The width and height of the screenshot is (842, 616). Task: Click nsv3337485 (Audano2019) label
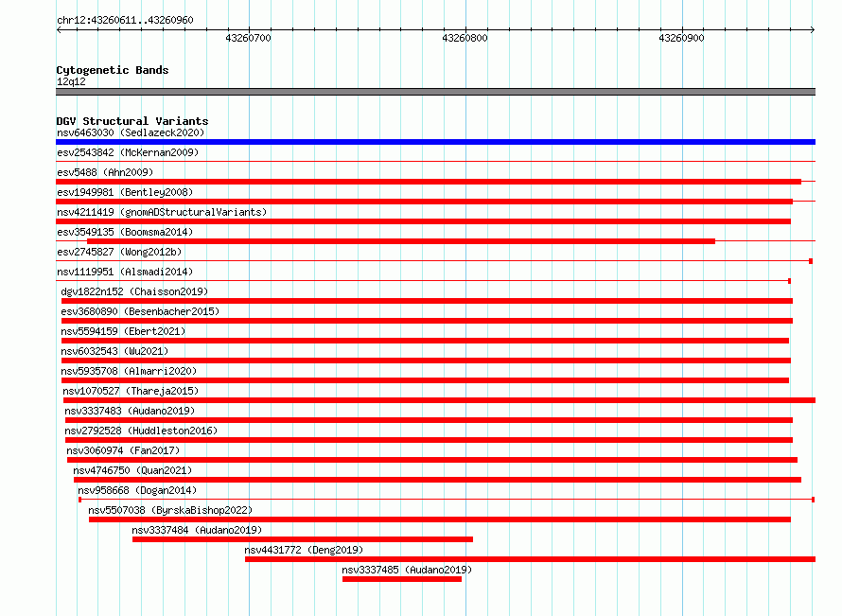(407, 570)
